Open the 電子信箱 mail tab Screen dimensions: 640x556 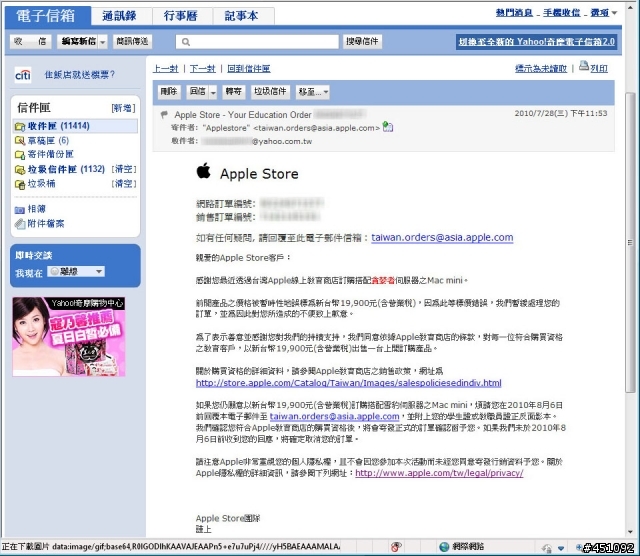(46, 16)
